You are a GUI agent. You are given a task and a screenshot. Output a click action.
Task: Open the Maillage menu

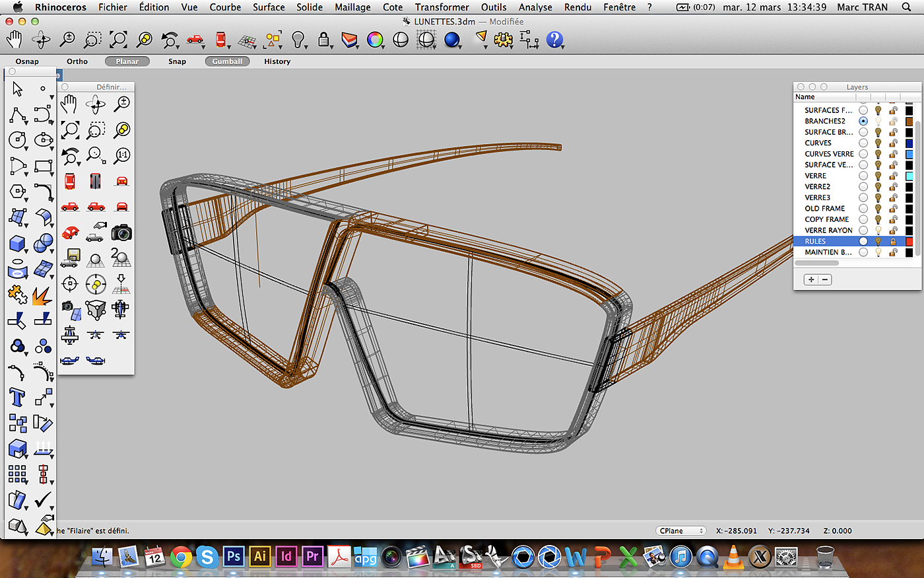coord(352,7)
